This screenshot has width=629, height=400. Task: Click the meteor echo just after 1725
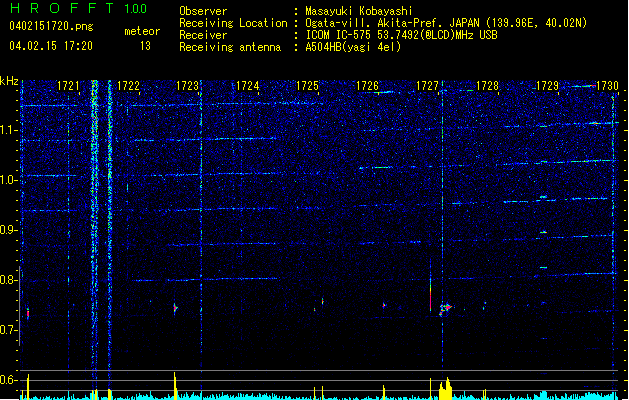pyautogui.click(x=322, y=301)
